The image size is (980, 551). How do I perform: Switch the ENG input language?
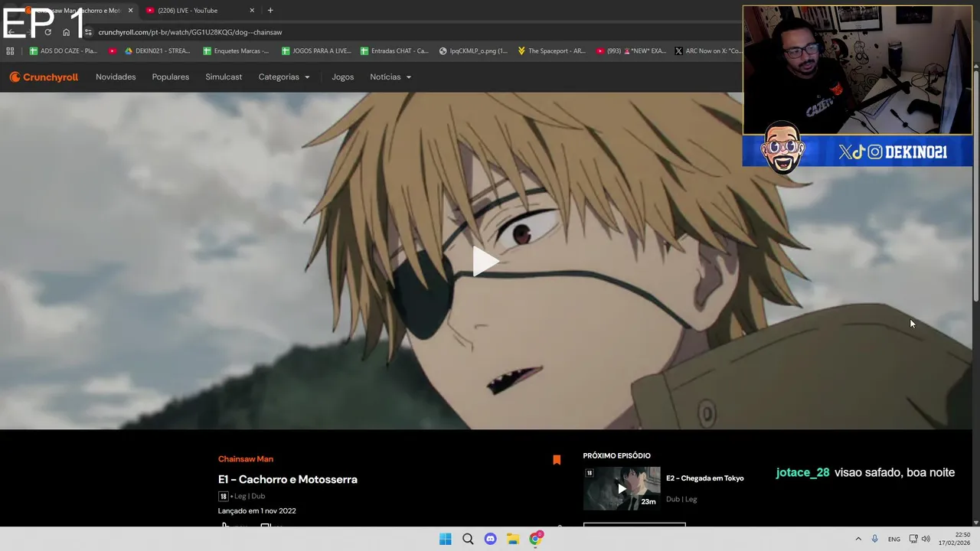pyautogui.click(x=894, y=539)
